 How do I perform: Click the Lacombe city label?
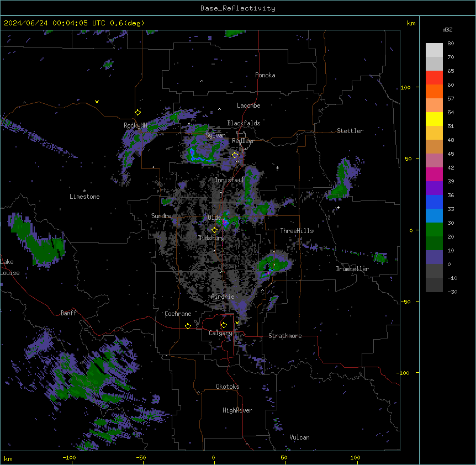(x=248, y=105)
